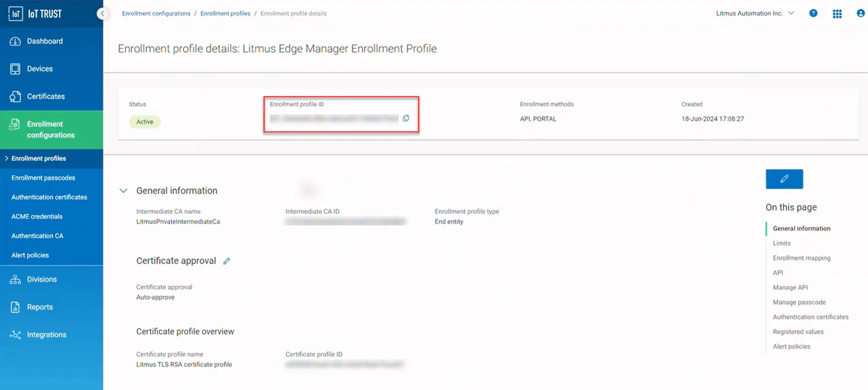Viewport: 868px width, 390px height.
Task: Click the Active status badge
Action: 145,122
